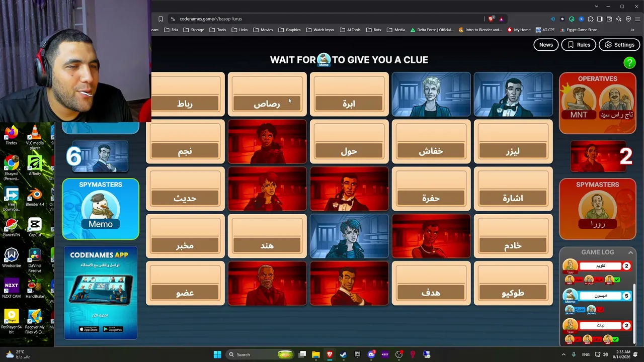Click the Codenames App advertisement banner
The image size is (644, 362).
101,293
